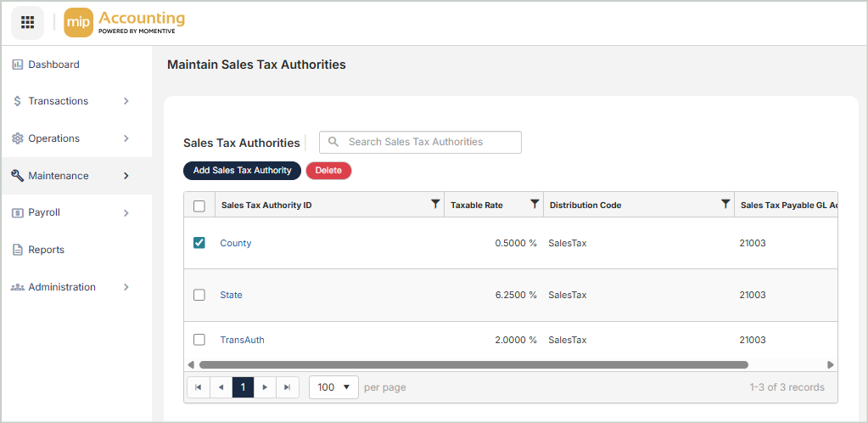868x423 pixels.
Task: Open the Taxable Rate column filter
Action: click(x=535, y=204)
